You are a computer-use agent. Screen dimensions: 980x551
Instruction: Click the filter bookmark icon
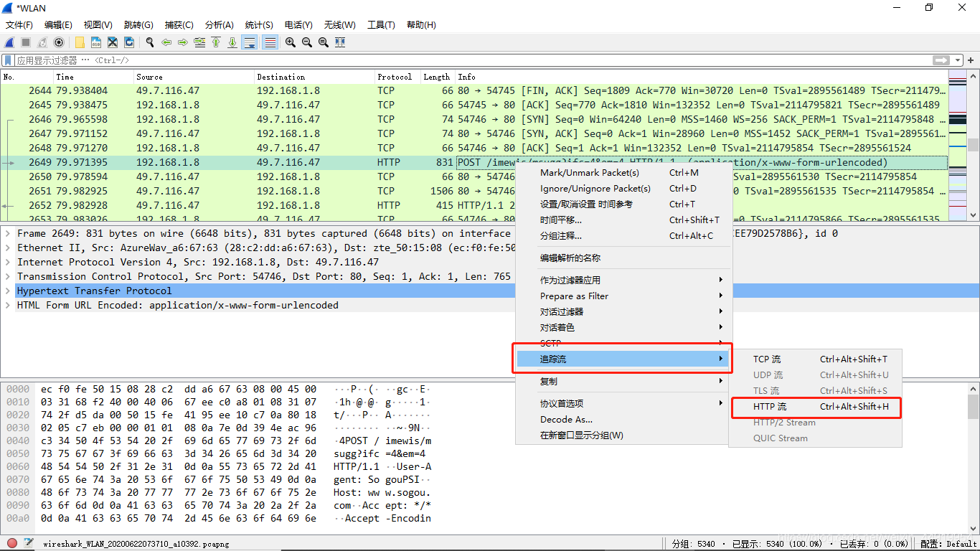tap(8, 60)
